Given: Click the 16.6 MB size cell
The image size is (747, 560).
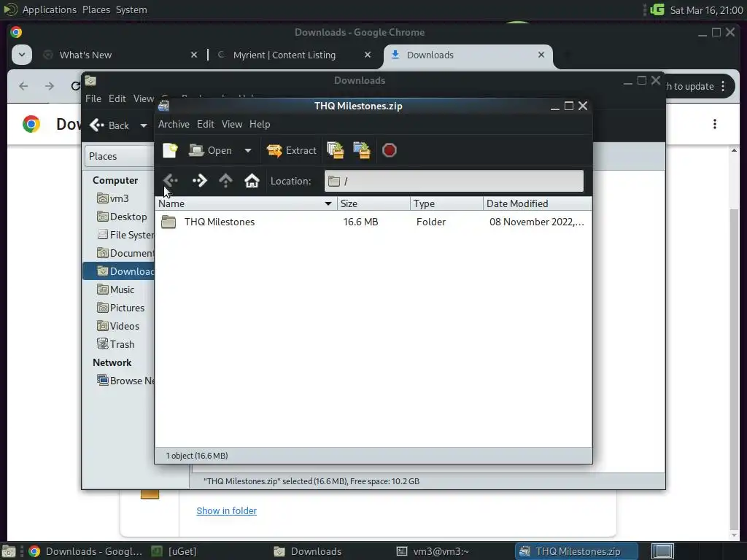Looking at the screenshot, I should pos(360,222).
